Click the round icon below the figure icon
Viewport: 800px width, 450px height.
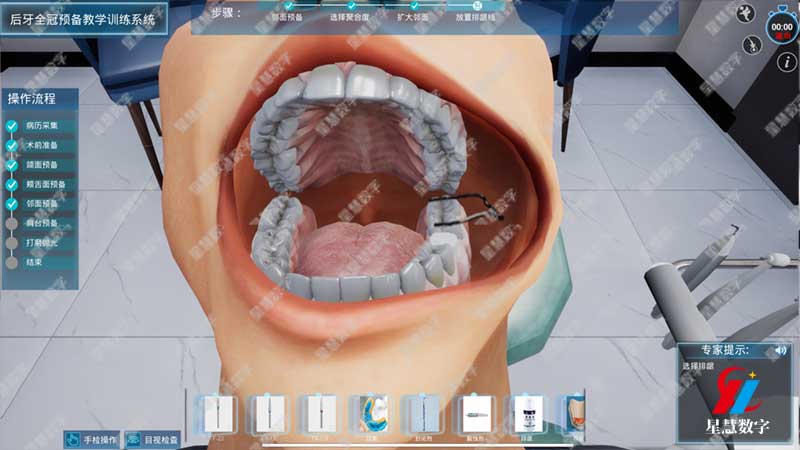coord(751,45)
